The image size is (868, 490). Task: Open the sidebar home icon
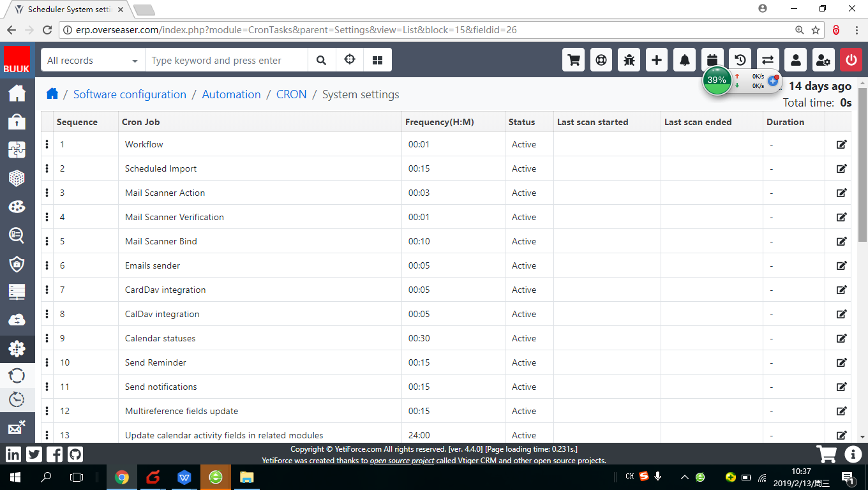[x=17, y=94]
